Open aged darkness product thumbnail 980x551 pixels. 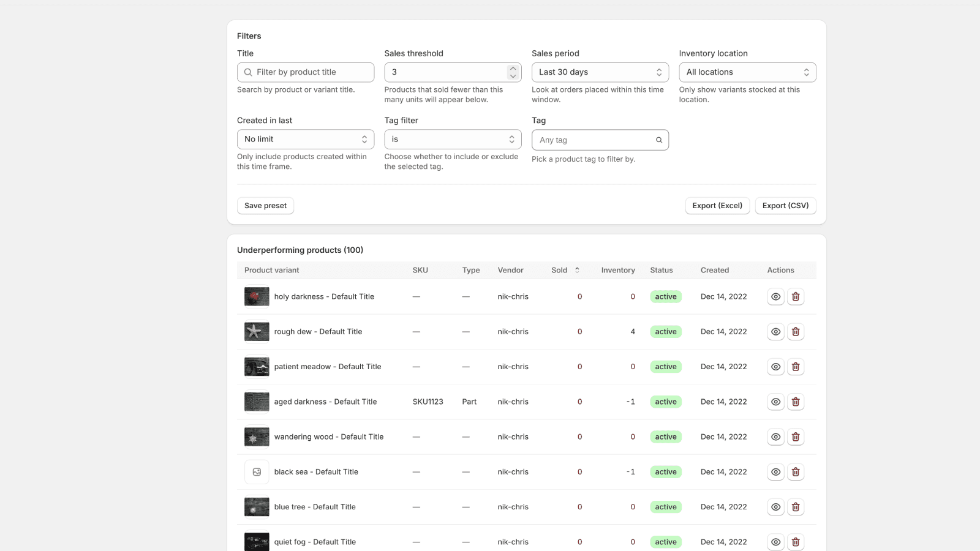point(257,402)
